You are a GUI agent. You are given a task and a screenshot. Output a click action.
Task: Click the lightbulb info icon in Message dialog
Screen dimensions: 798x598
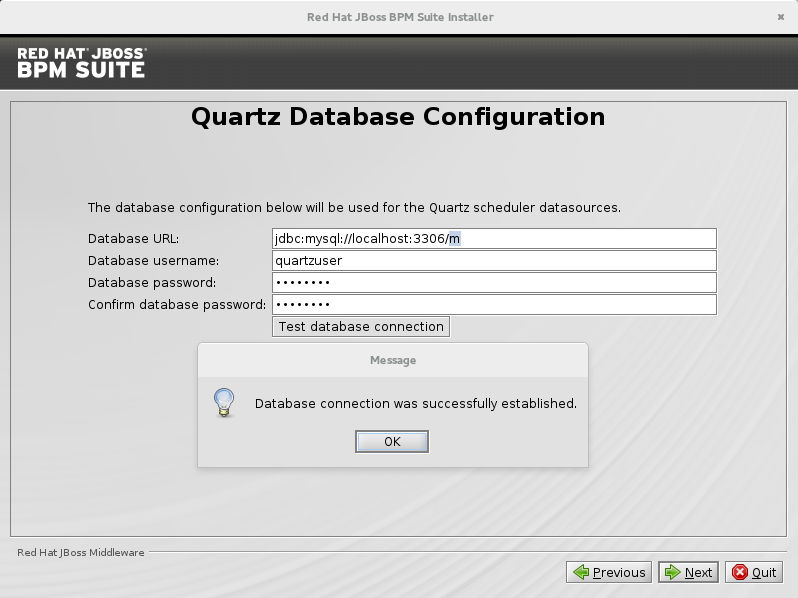pyautogui.click(x=224, y=403)
